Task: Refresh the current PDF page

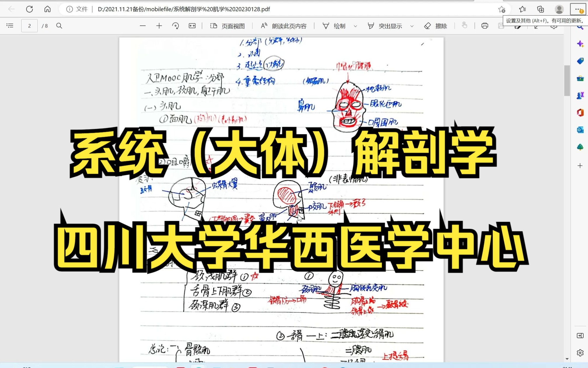Action: [29, 9]
